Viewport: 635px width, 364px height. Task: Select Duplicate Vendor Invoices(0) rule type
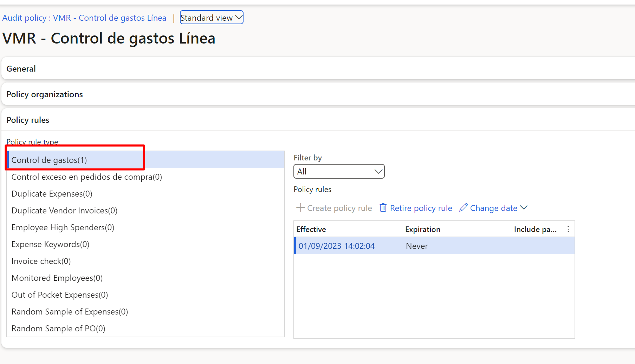click(x=145, y=211)
